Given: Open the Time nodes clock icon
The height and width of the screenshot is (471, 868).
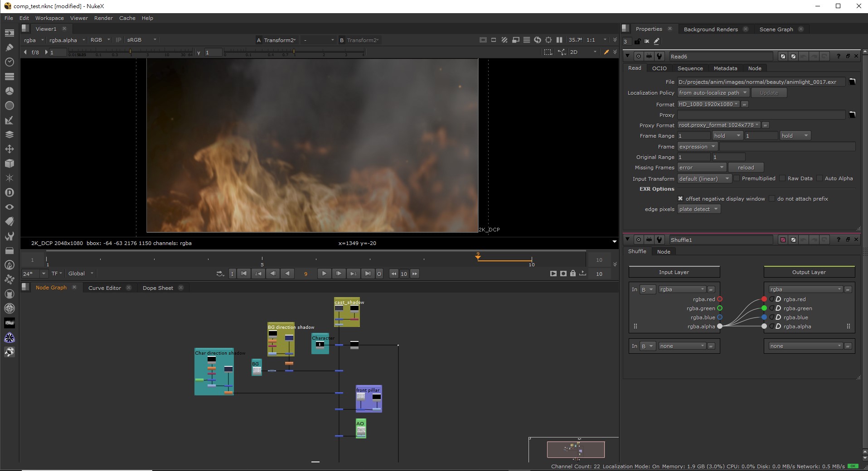Looking at the screenshot, I should coord(10,62).
